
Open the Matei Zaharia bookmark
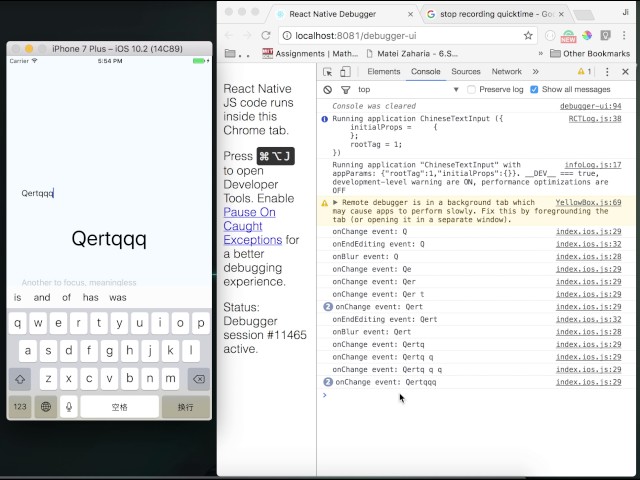(x=412, y=53)
